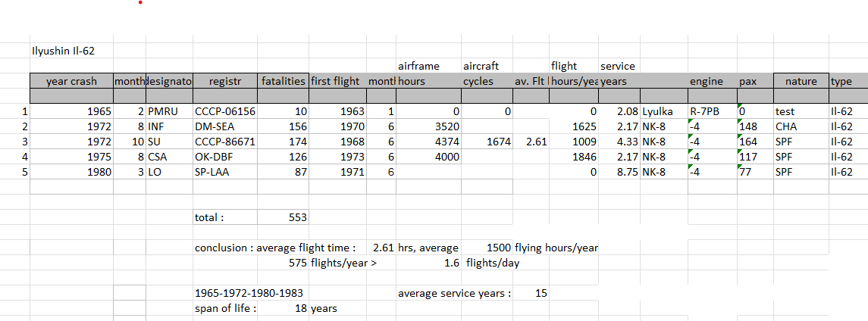Click the 'CHA' nature cell

click(x=801, y=126)
